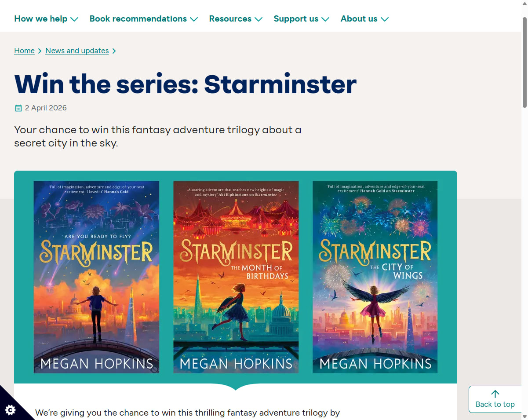Expand the Book recommendations chevron
Viewport: 528px width, 420px height.
(194, 19)
